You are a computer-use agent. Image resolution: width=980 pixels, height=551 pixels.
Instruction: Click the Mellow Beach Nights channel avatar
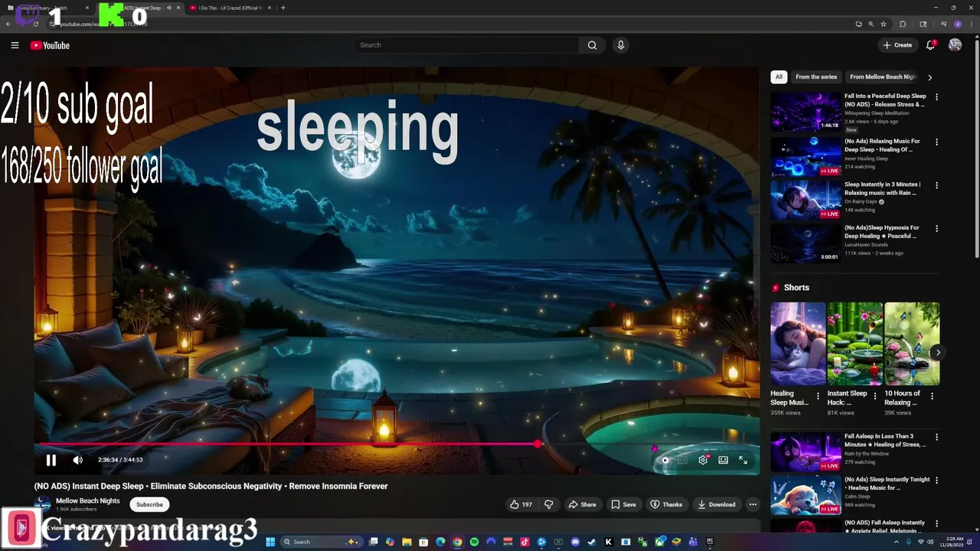point(43,504)
